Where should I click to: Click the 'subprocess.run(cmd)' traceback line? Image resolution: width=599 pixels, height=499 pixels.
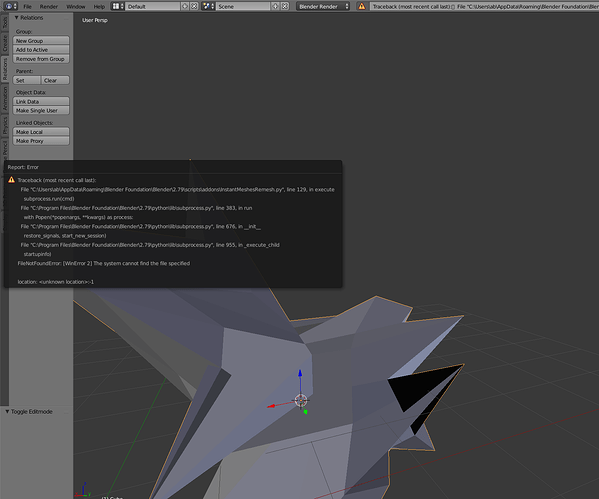(x=49, y=199)
